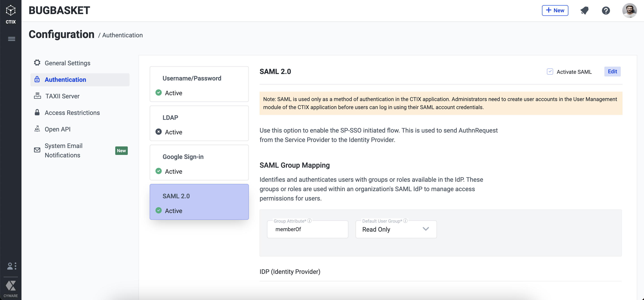
Task: Click the Group Attribute memberOf field
Action: (307, 229)
